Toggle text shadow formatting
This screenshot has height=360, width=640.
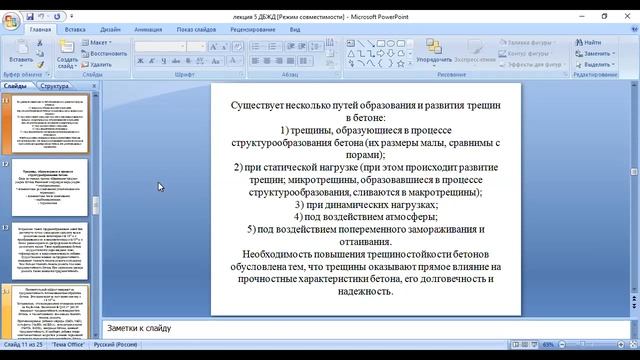coord(188,61)
